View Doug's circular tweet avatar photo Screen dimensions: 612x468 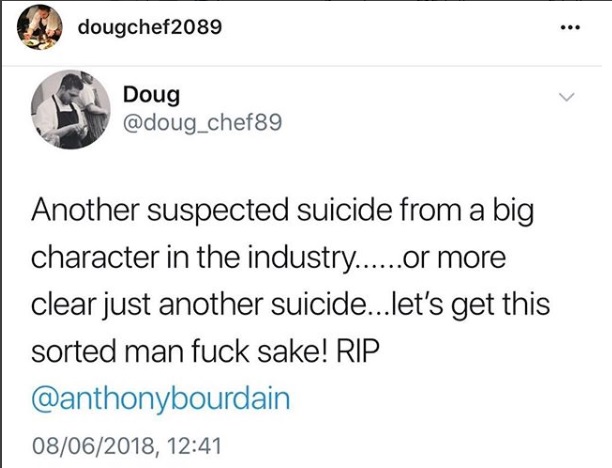[71, 110]
